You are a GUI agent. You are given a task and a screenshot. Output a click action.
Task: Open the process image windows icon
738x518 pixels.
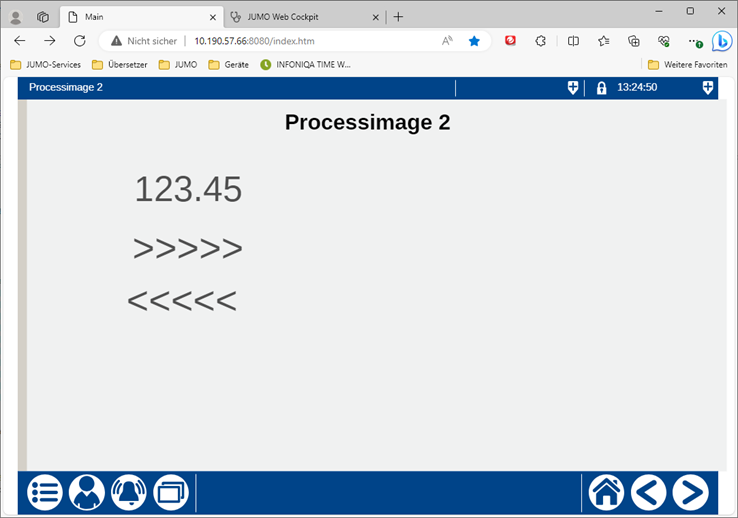(x=171, y=492)
